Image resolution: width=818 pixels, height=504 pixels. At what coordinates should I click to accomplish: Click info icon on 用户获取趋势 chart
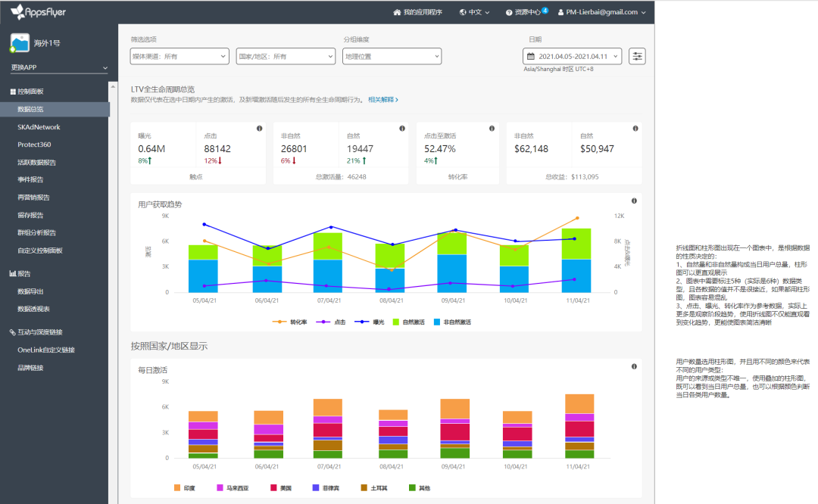click(x=634, y=201)
